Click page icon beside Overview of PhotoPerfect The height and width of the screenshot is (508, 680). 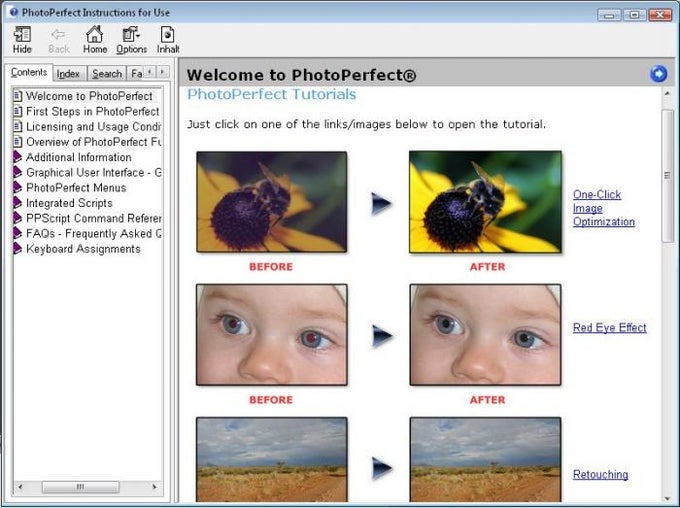pos(18,142)
